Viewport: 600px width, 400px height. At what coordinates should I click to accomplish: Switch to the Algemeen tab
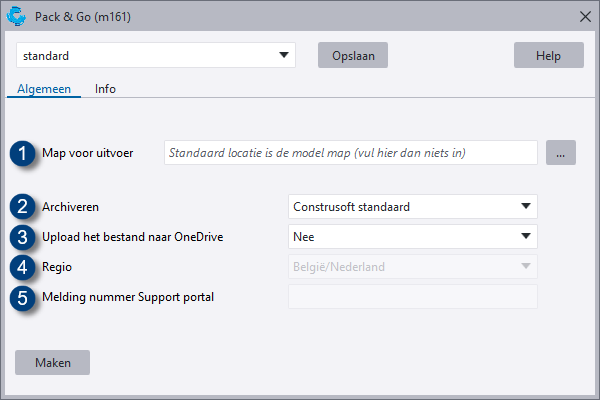[44, 88]
